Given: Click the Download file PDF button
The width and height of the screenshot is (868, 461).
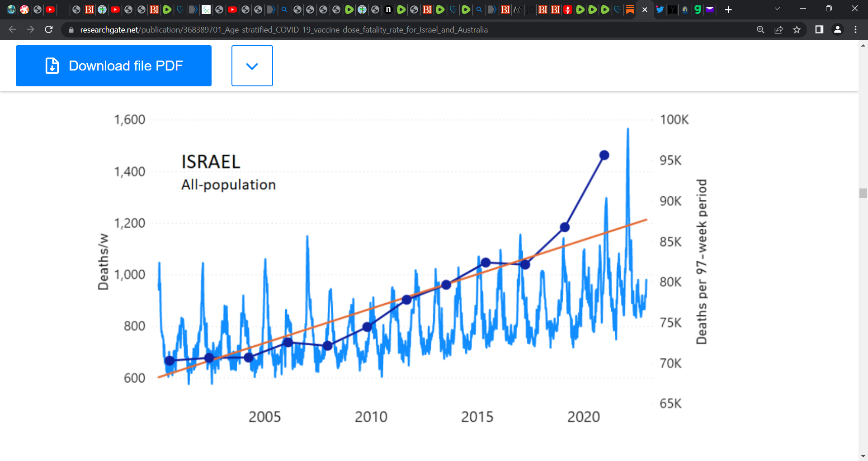Looking at the screenshot, I should [x=113, y=66].
